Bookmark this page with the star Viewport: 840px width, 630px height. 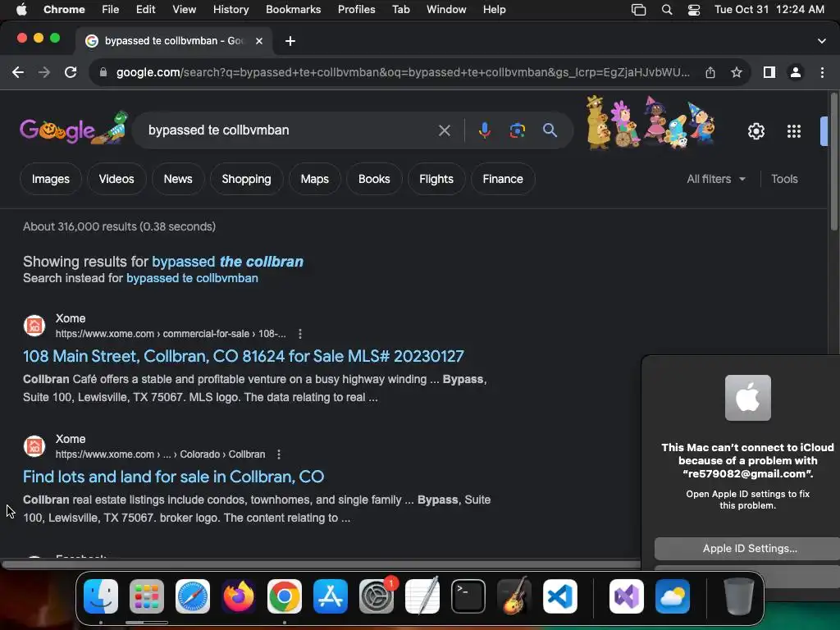737,72
